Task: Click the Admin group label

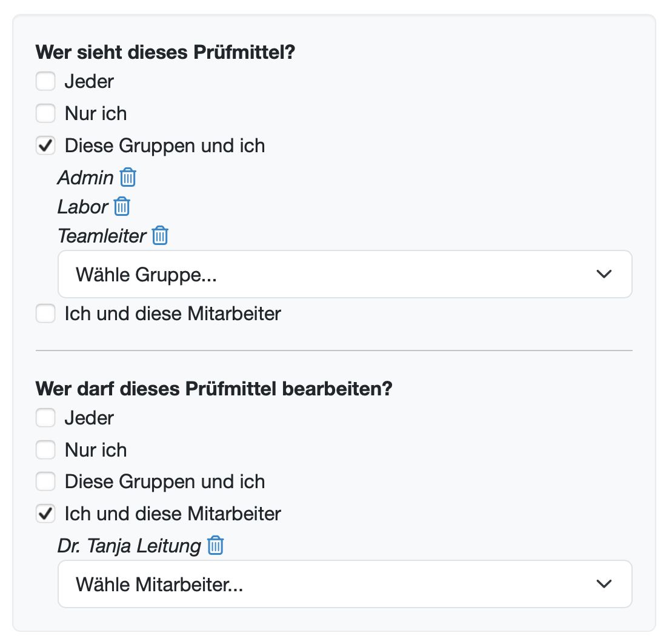Action: (84, 177)
